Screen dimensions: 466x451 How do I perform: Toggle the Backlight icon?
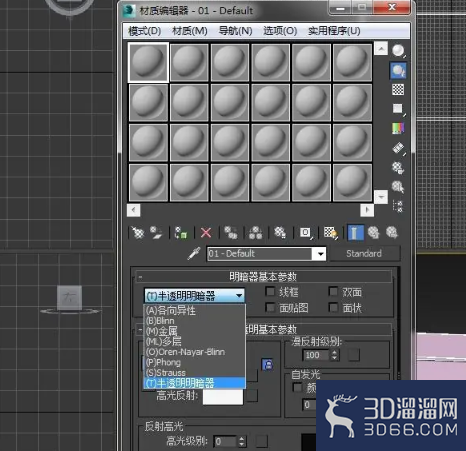point(398,70)
